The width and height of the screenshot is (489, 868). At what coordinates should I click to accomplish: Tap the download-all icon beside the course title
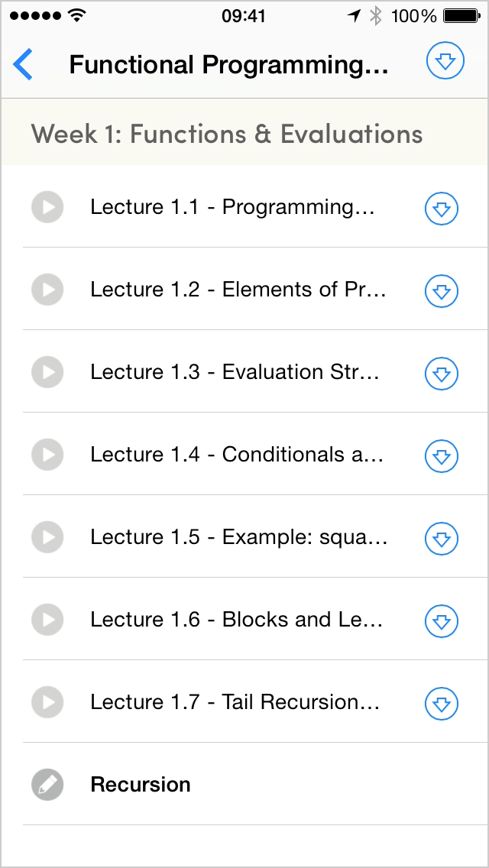(x=445, y=63)
